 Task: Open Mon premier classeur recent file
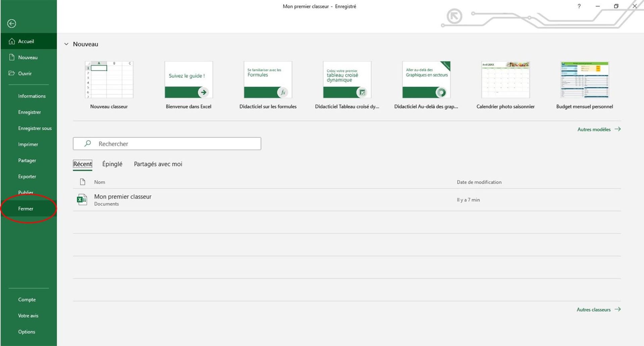click(x=347, y=200)
